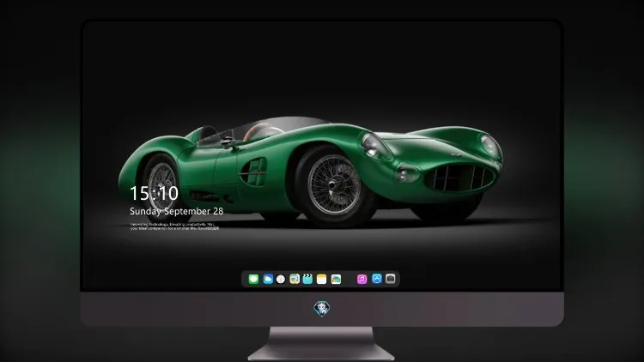Open the yellow Notes app in dock
The image size is (644, 362).
[x=322, y=279]
